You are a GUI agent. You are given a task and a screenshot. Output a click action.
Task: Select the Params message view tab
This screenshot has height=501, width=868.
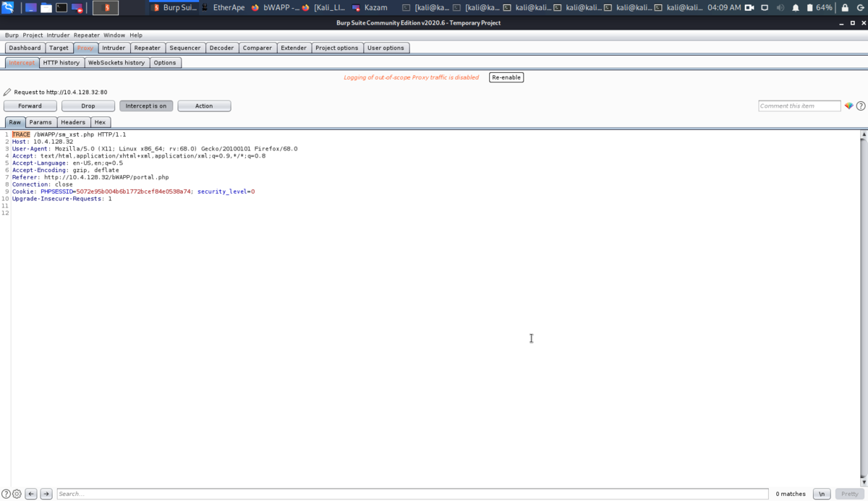point(41,122)
